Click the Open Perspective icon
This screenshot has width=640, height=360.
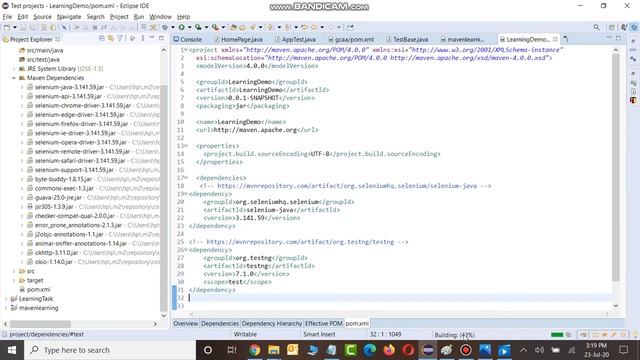pyautogui.click(x=611, y=27)
